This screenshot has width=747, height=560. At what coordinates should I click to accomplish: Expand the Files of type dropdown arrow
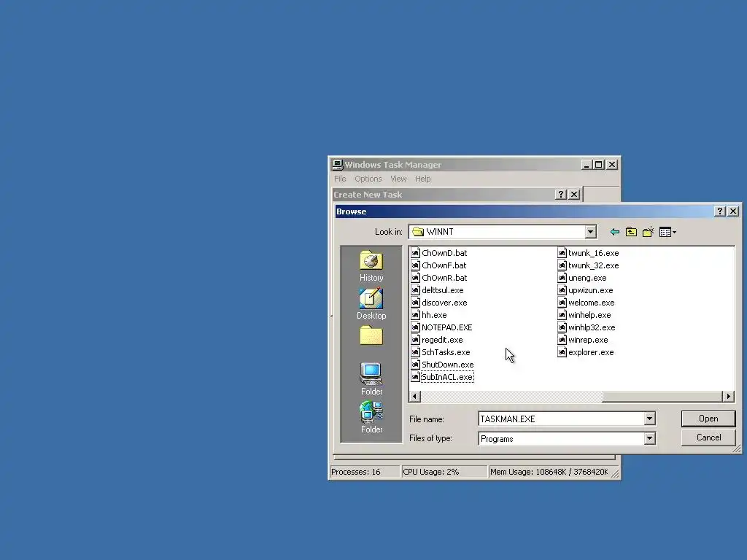point(649,438)
